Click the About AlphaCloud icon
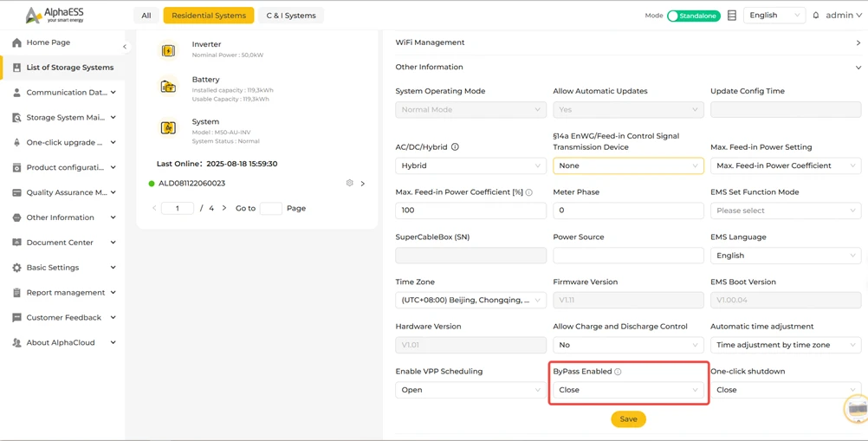This screenshot has width=868, height=441. (x=16, y=342)
